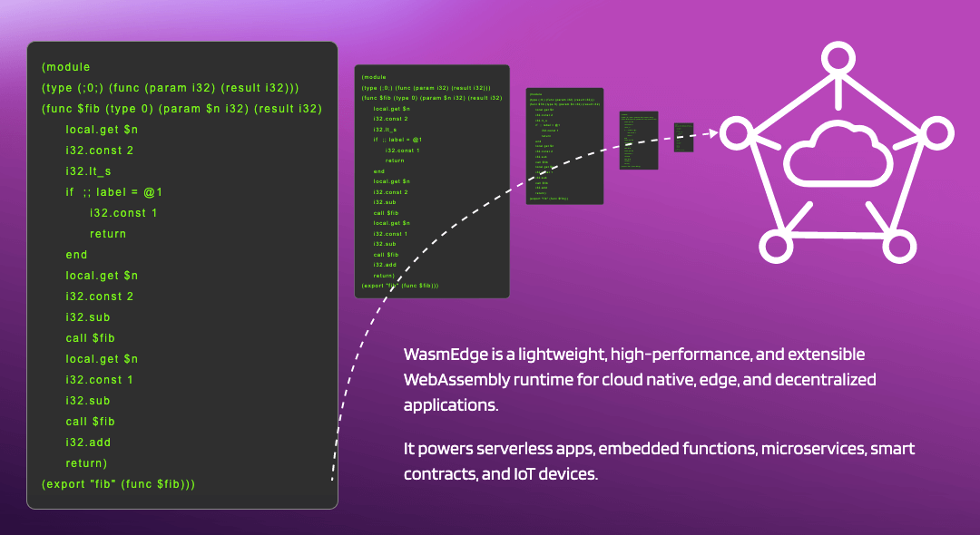Click "(type (;0;) (func (param i32) (result i32)))" in largest panel
Viewport: 980px width, 535px height.
tap(171, 88)
